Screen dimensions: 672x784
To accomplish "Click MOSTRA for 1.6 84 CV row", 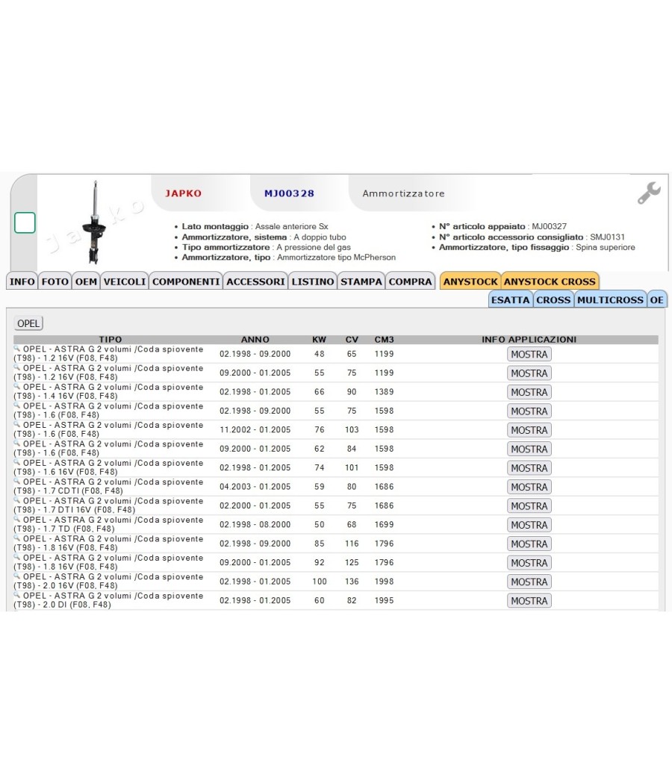I will click(x=529, y=449).
